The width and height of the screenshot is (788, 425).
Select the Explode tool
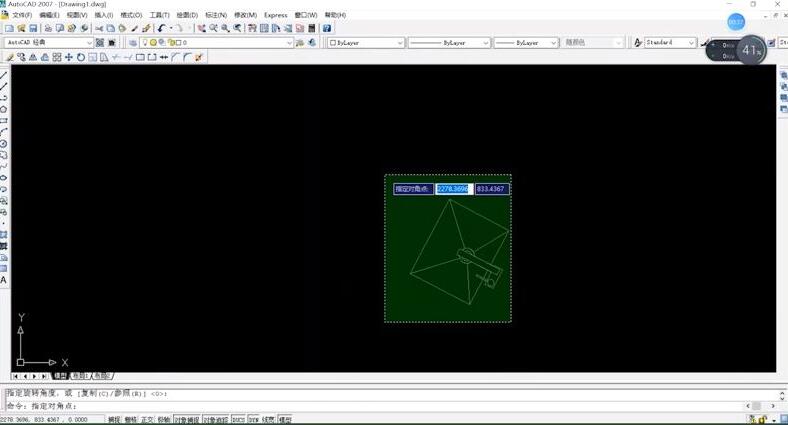[199, 57]
